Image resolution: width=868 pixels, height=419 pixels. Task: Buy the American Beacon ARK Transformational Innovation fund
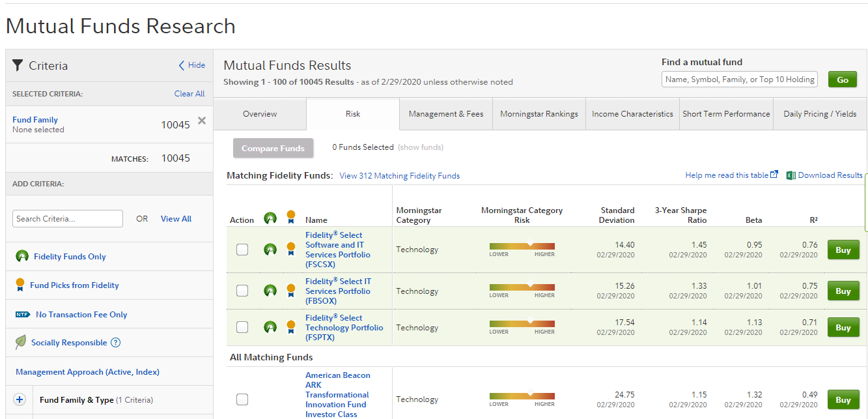click(843, 399)
